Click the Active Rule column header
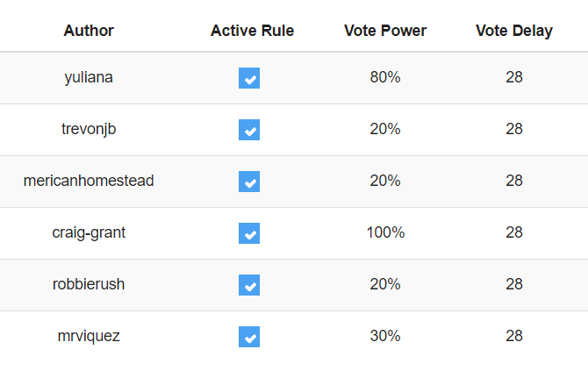The width and height of the screenshot is (588, 378). tap(252, 31)
